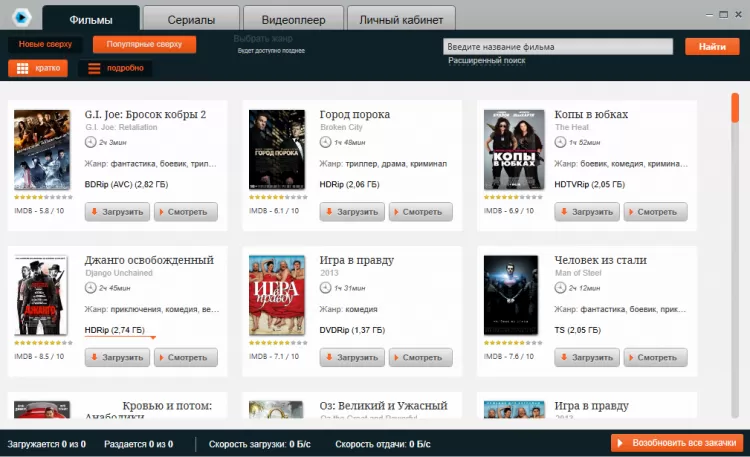This screenshot has height=457, width=750.
Task: Select HDRip (2,06 ГБ) quality for Город порока
Action: pyautogui.click(x=349, y=184)
